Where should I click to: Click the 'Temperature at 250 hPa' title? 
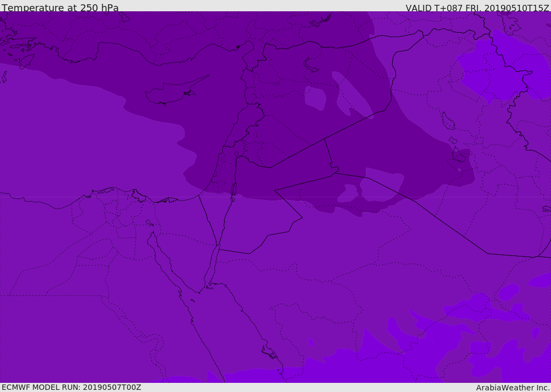coord(60,8)
